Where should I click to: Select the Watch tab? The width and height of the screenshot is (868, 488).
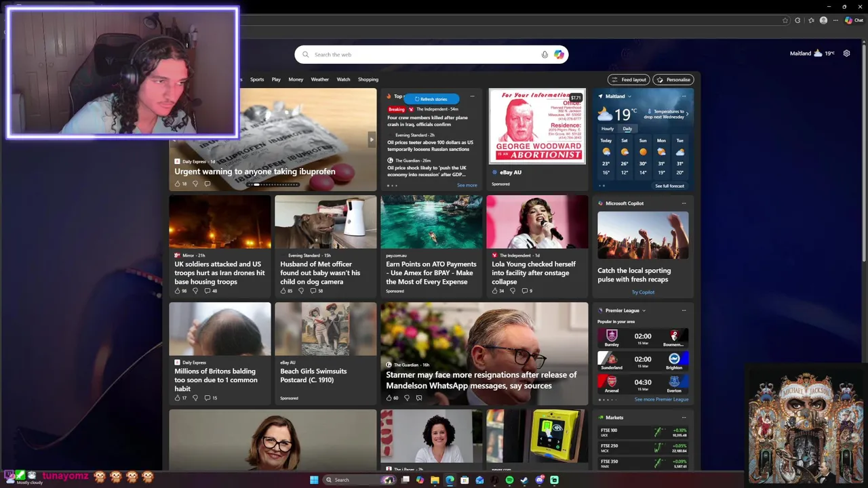click(x=344, y=79)
